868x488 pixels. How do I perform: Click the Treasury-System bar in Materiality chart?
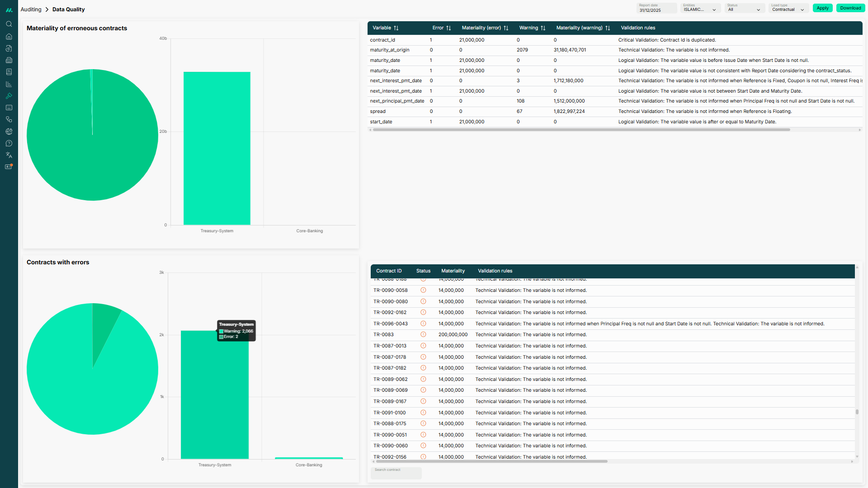tap(217, 148)
